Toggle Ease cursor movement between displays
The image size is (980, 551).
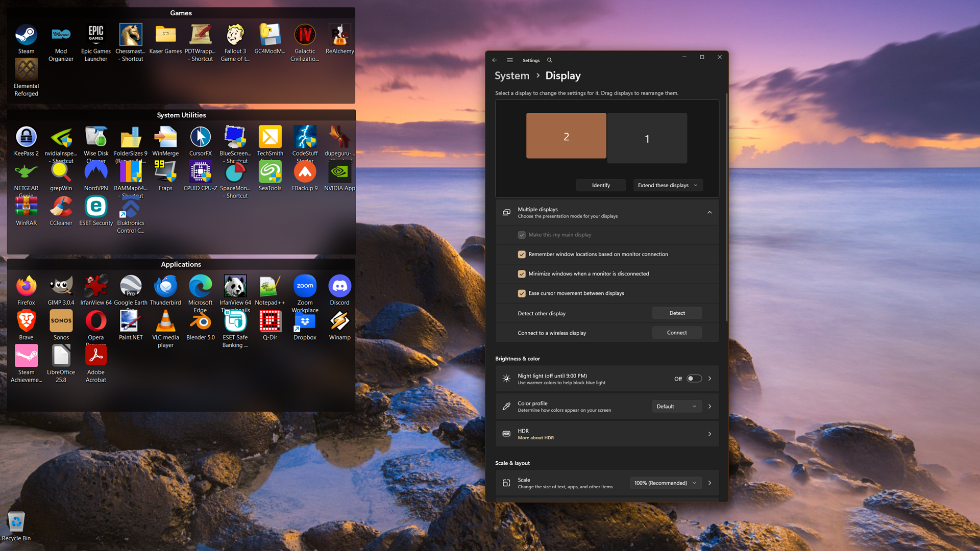point(522,293)
